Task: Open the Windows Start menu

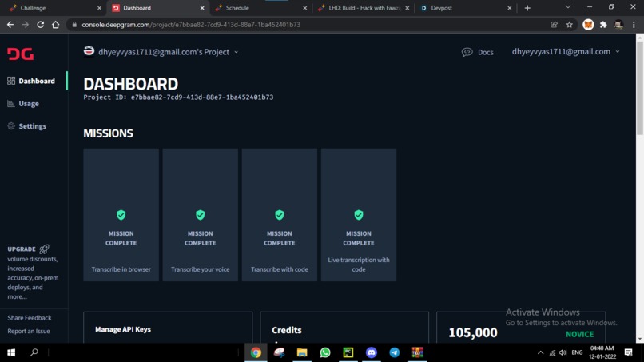Action: (11, 352)
